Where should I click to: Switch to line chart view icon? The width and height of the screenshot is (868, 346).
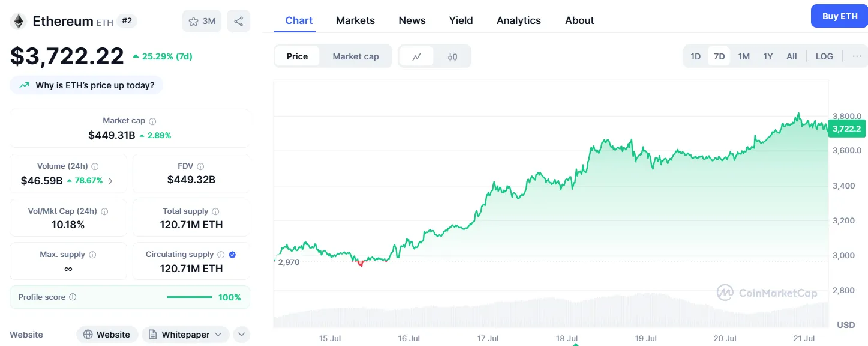point(417,56)
